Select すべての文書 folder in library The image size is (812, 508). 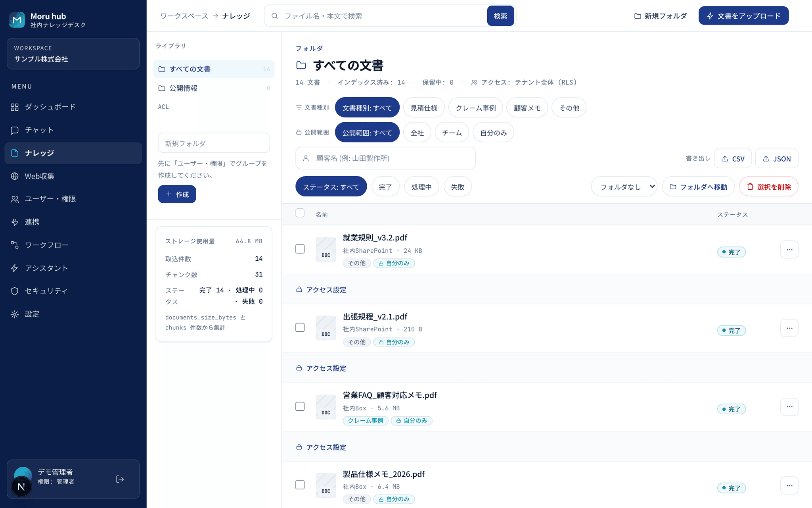coord(214,69)
